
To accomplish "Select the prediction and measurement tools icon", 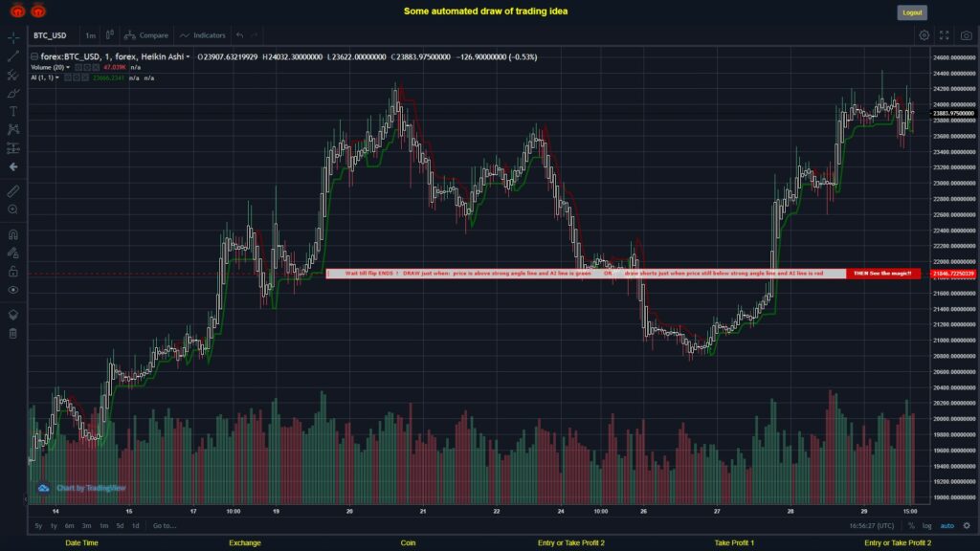I will pos(13,148).
